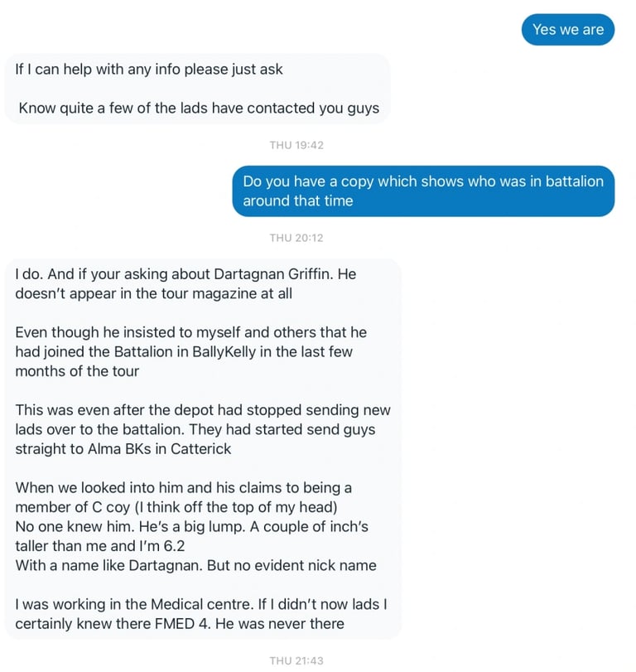Select the paragraph starting "This was even after"

pos(202,429)
